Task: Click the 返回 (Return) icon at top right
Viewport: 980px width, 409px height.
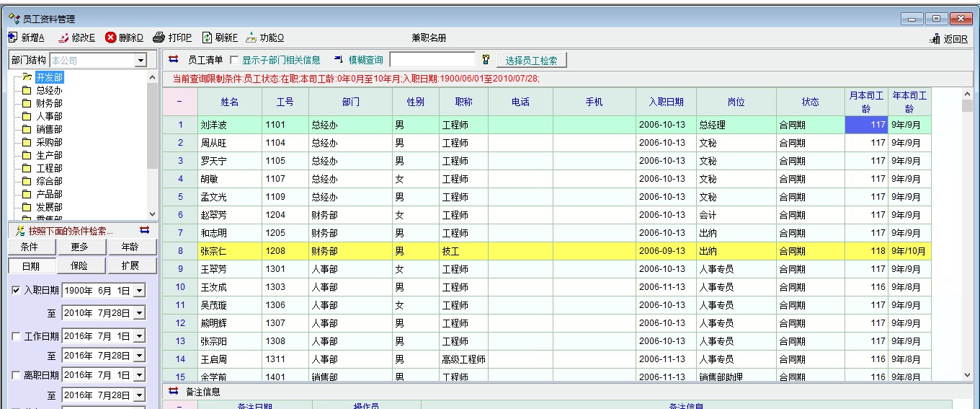Action: pos(935,39)
